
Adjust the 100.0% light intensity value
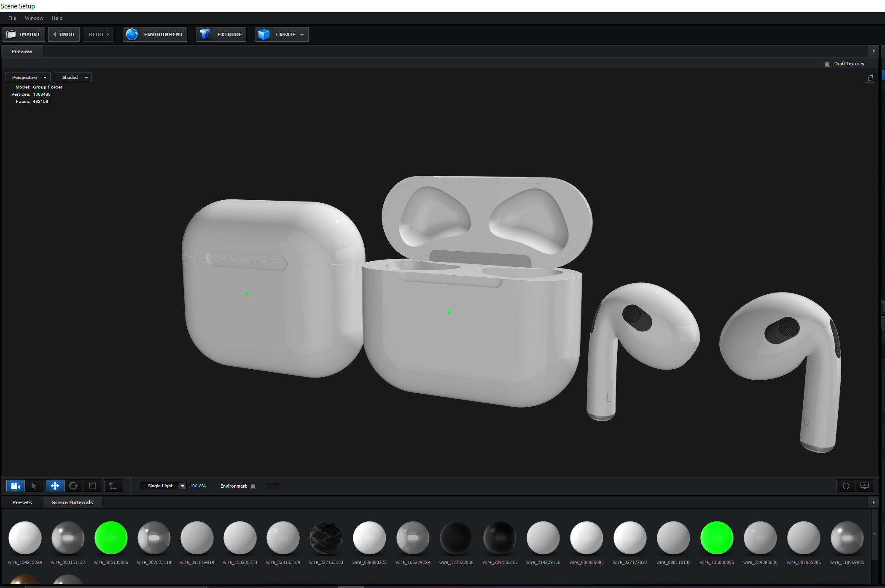coord(198,486)
